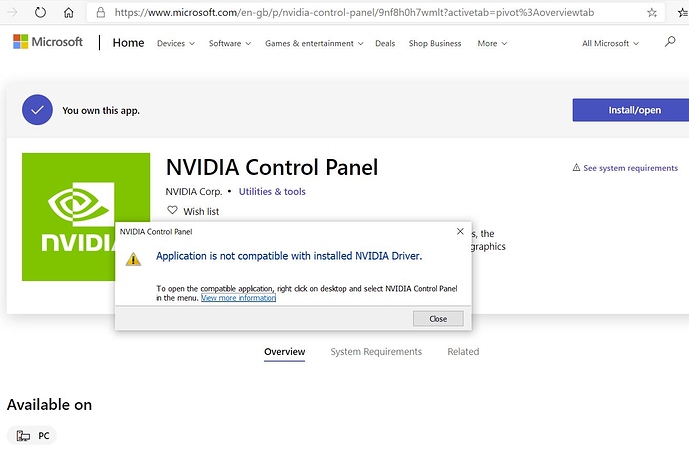Close the NVIDIA dialog with X
Screen dimensions: 689x476
coord(460,231)
